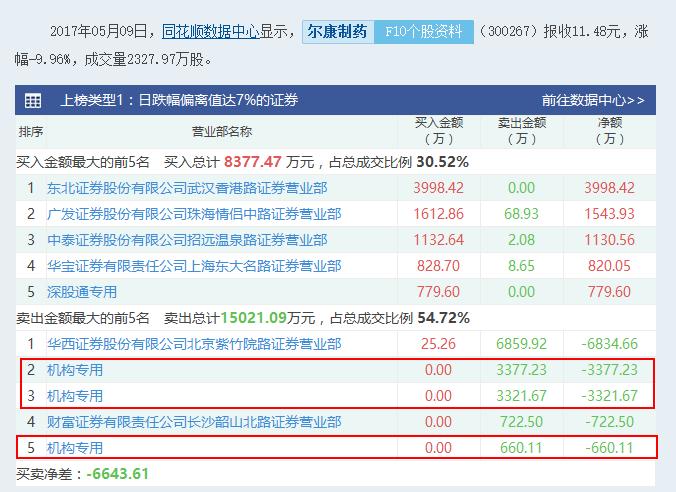Click net amount 1130.56 cell
The height and width of the screenshot is (492, 676).
pyautogui.click(x=610, y=240)
